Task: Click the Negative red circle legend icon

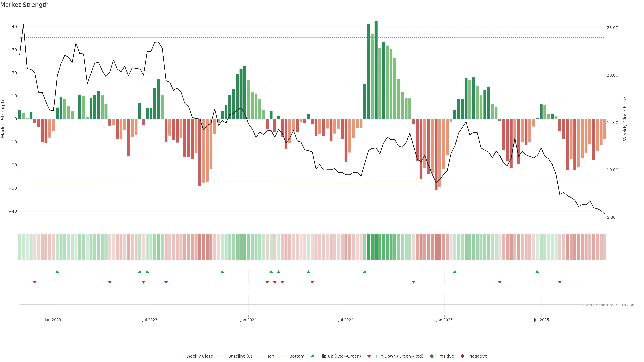Action: click(462, 356)
